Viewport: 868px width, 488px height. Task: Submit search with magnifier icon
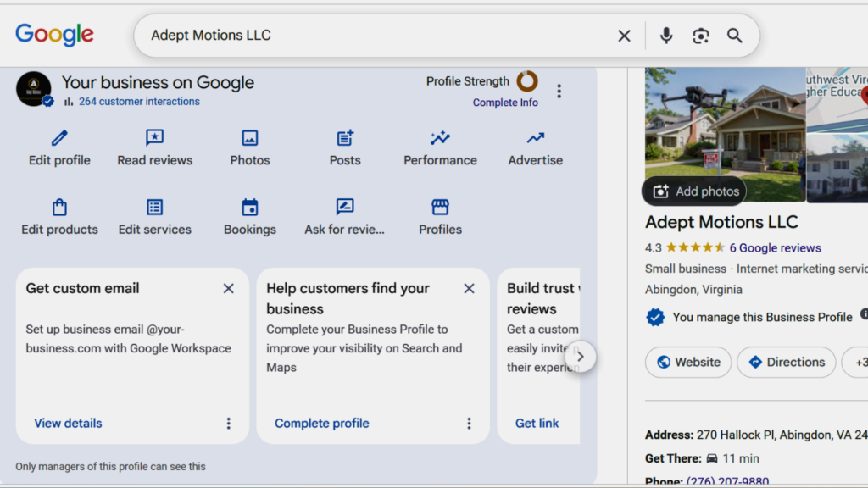735,36
